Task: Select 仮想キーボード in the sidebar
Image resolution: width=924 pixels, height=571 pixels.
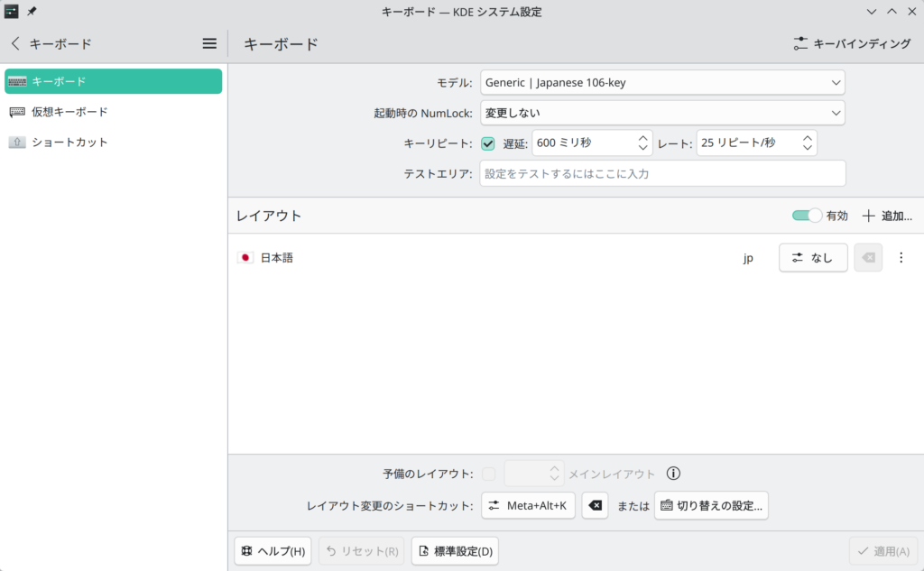Action: [x=69, y=112]
